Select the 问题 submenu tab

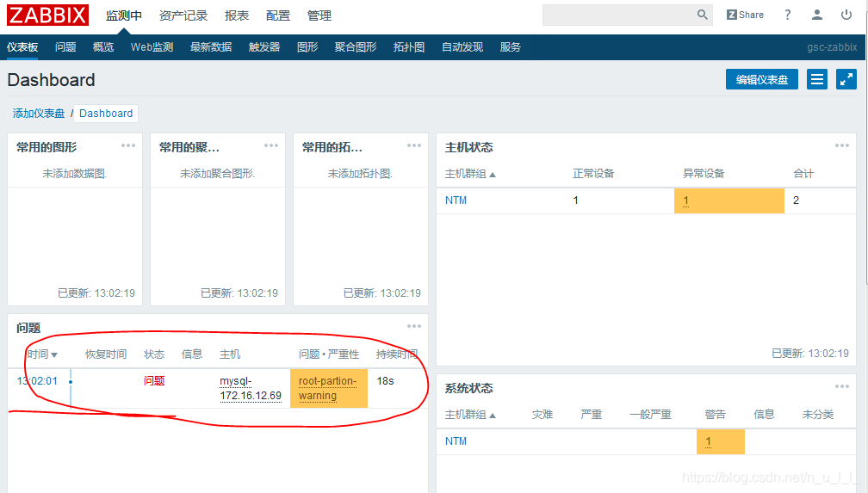coord(65,47)
